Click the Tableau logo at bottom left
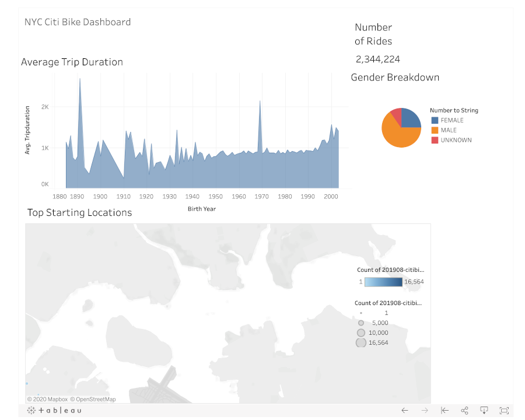The image size is (525, 420). pos(54,411)
